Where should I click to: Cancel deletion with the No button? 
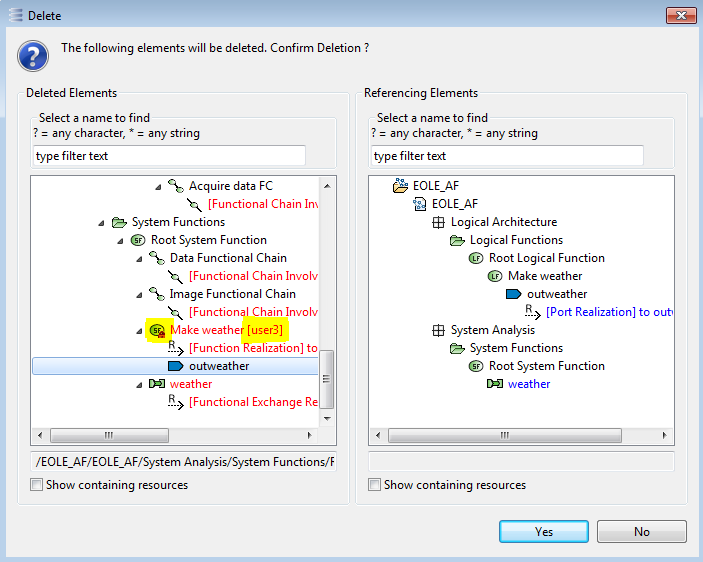click(641, 532)
